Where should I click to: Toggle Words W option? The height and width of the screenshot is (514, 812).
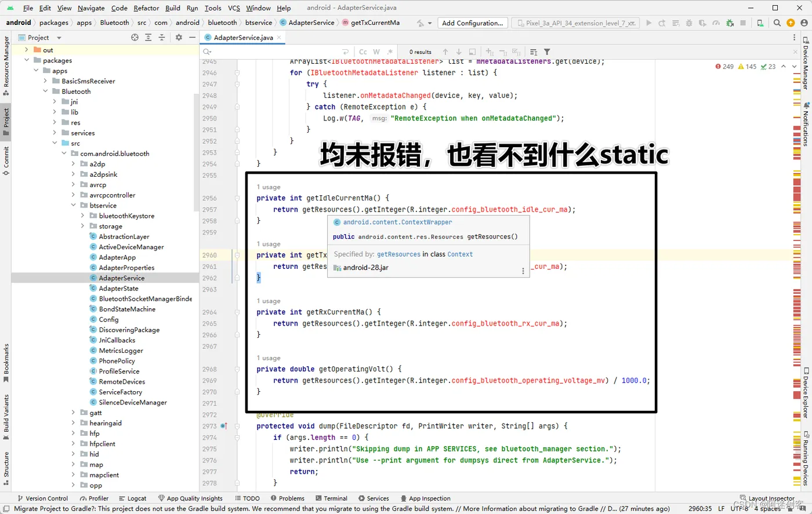point(376,52)
